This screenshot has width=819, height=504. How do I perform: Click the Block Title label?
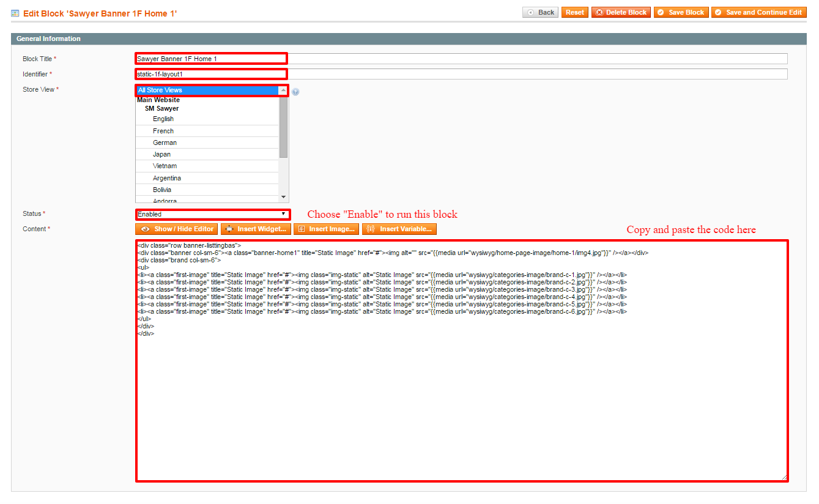click(39, 59)
